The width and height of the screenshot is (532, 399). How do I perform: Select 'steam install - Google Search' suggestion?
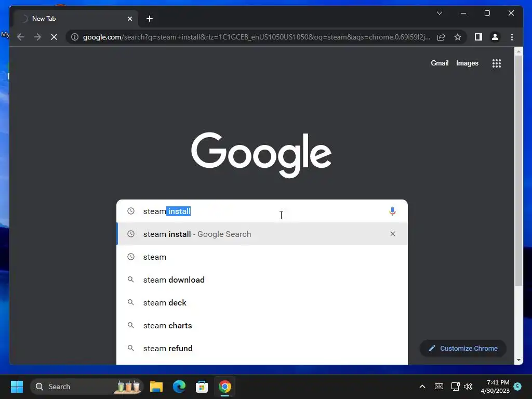click(262, 234)
